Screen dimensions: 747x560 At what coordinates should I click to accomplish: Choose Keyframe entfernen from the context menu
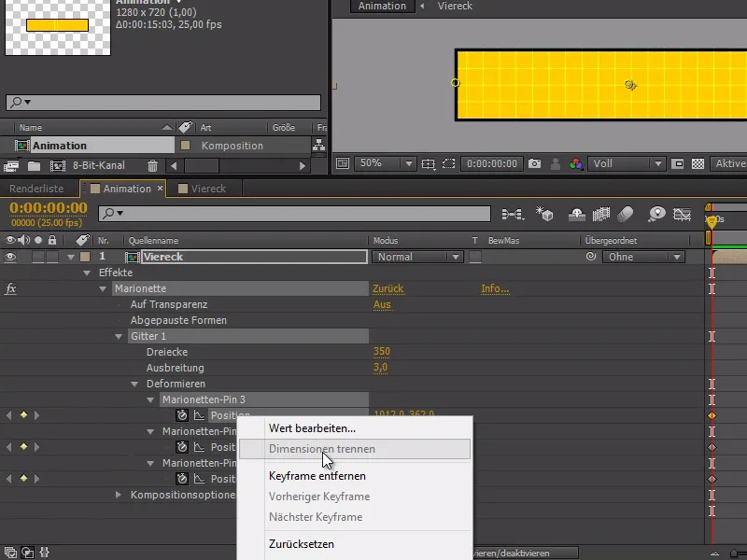click(x=317, y=476)
